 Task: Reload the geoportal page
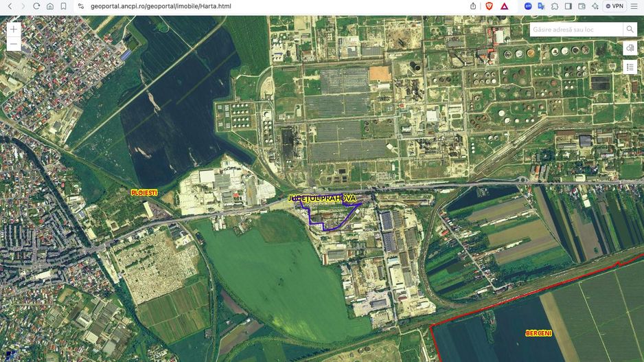pyautogui.click(x=36, y=6)
